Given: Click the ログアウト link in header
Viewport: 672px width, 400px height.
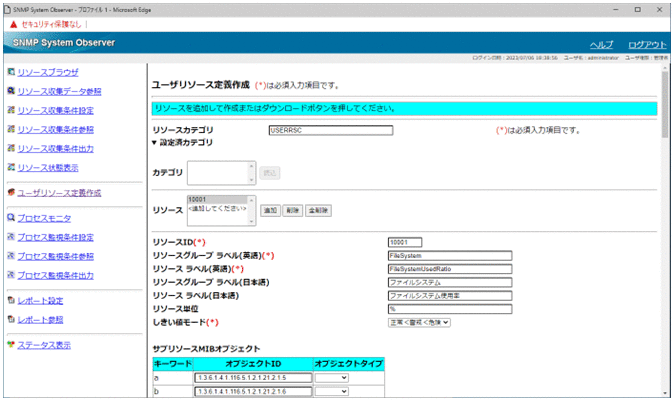Looking at the screenshot, I should point(647,45).
